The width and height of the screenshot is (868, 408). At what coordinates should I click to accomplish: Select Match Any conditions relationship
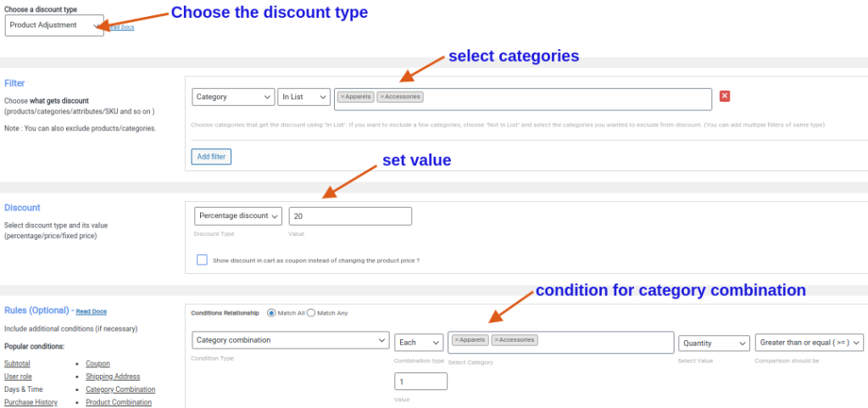tap(311, 313)
